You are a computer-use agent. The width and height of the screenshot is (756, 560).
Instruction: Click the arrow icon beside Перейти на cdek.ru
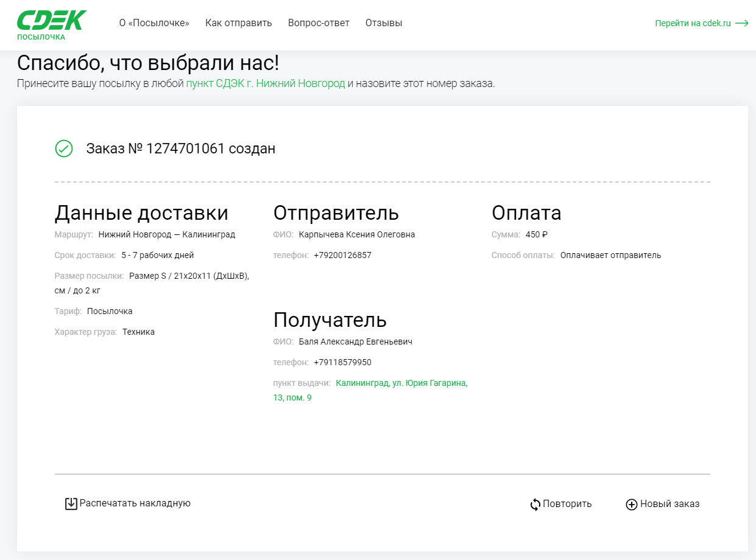(x=741, y=24)
